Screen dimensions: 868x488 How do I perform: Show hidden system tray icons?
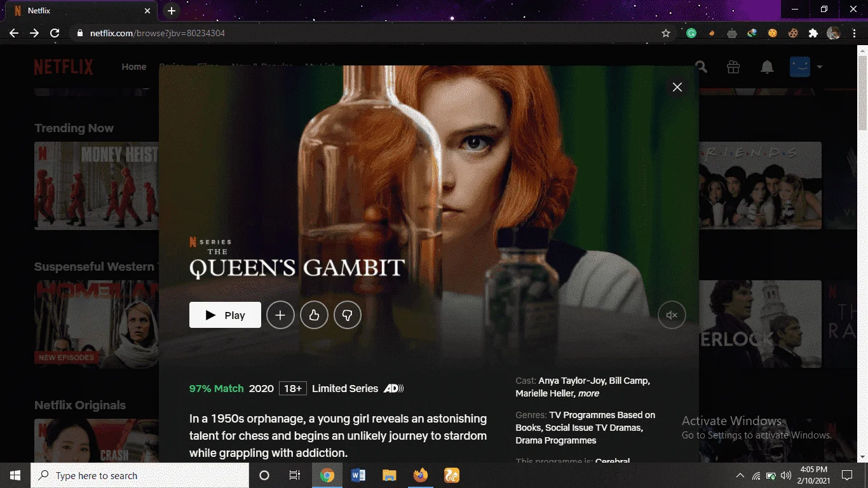point(740,475)
